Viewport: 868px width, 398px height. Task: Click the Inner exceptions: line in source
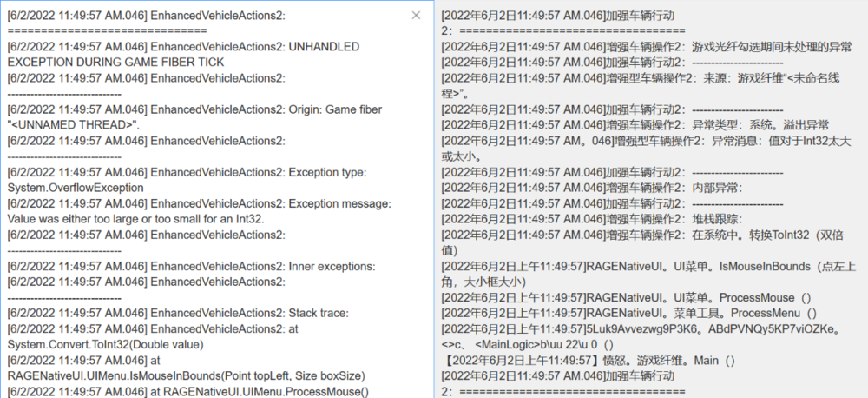point(191,267)
